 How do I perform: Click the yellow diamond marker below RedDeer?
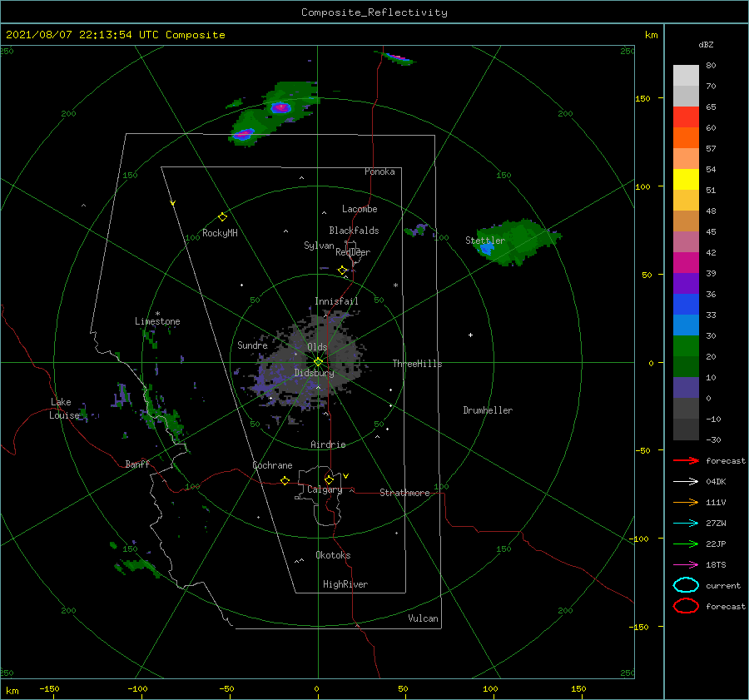[x=342, y=271]
